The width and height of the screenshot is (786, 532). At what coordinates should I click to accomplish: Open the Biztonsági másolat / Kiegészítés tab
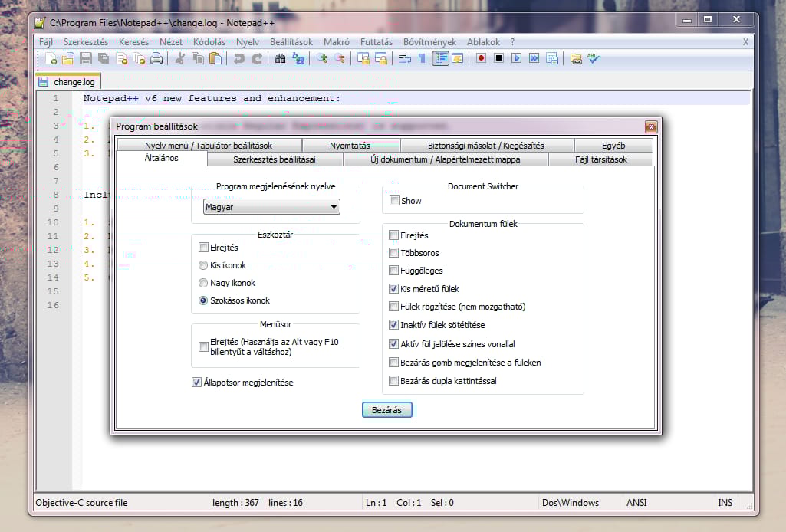[486, 146]
